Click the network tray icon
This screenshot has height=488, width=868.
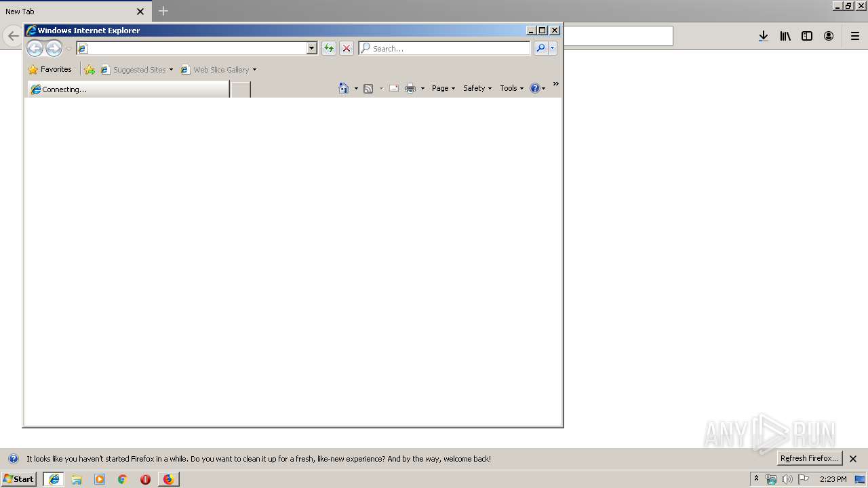(771, 479)
